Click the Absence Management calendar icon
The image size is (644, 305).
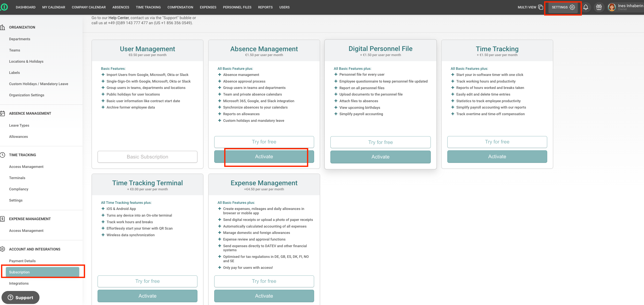click(3, 113)
